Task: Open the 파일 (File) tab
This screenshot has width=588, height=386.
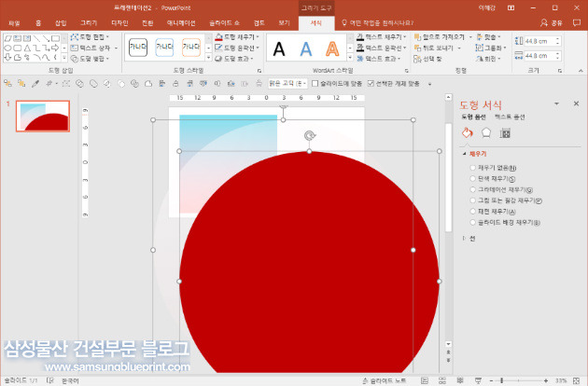Action: [14, 23]
